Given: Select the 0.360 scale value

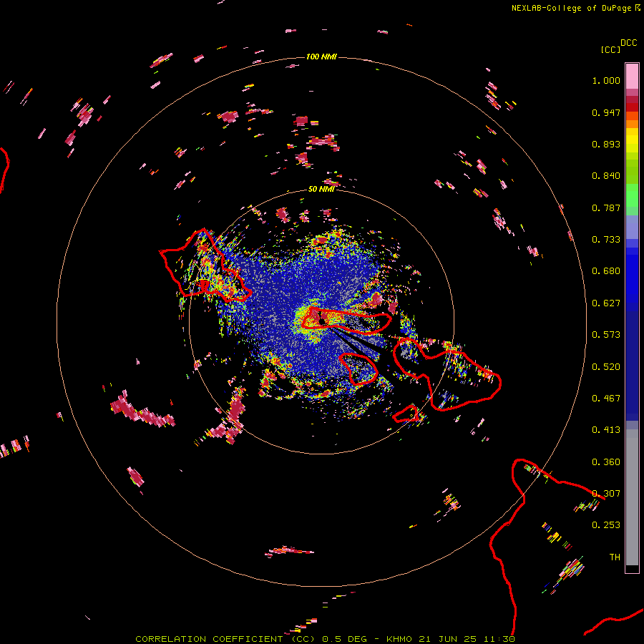Looking at the screenshot, I should coord(606,462).
